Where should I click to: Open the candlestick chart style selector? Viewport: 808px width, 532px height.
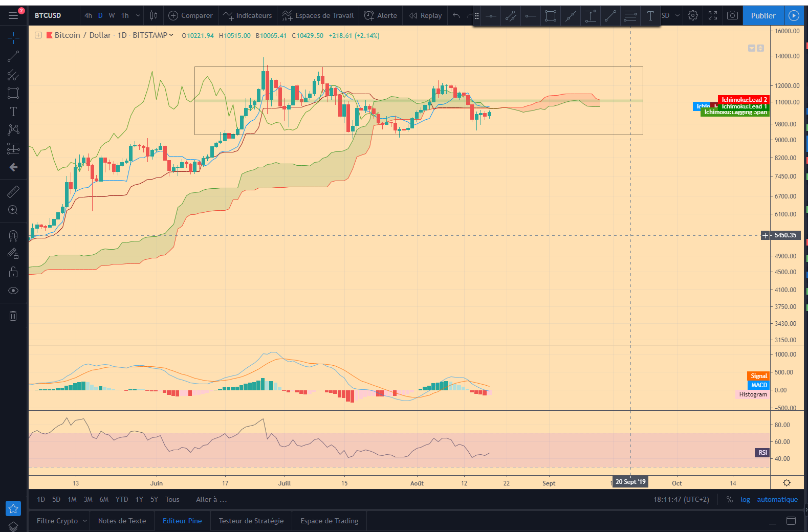pyautogui.click(x=154, y=15)
